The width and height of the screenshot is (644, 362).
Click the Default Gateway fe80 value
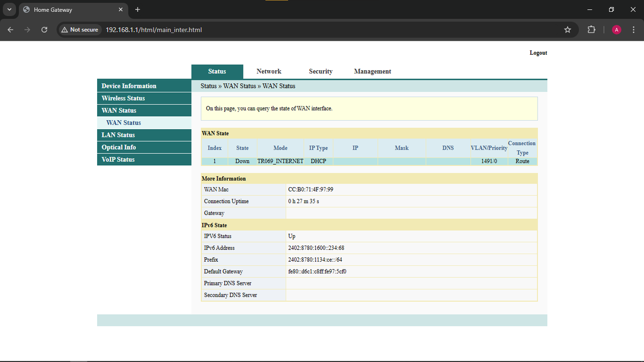pyautogui.click(x=317, y=271)
